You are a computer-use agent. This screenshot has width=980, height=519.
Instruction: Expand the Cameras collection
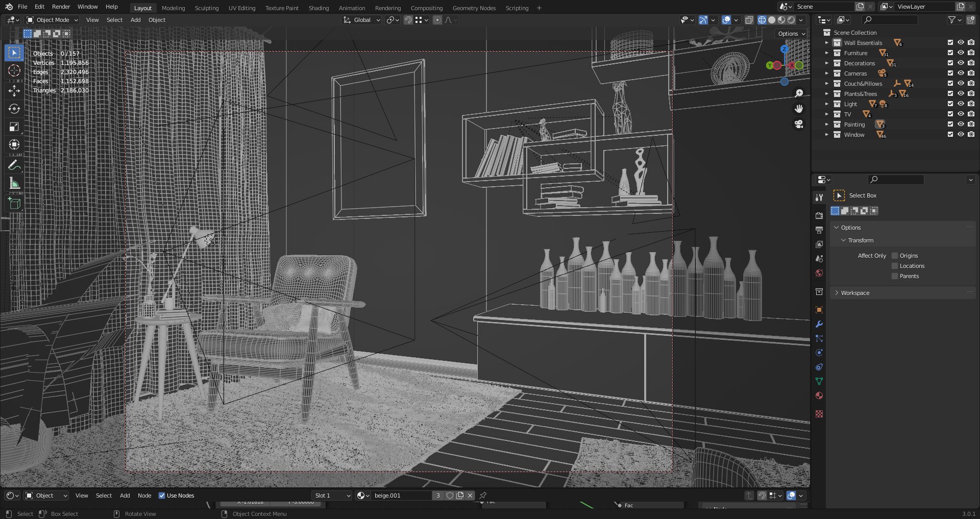pos(827,73)
